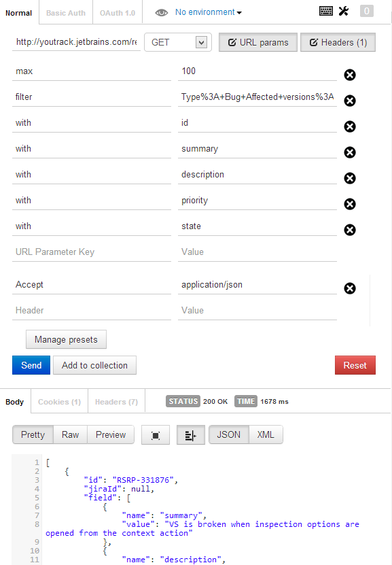Open the keyboard shortcuts panel
392x565 pixels.
[326, 11]
